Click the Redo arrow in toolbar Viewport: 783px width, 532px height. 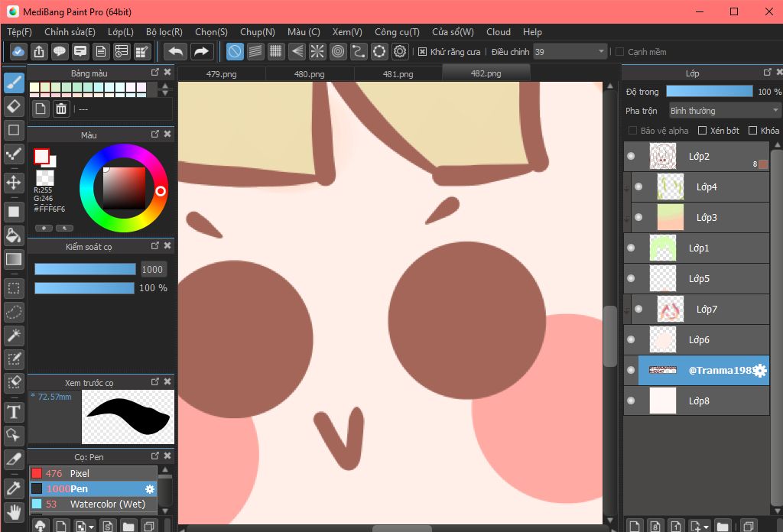[x=201, y=51]
